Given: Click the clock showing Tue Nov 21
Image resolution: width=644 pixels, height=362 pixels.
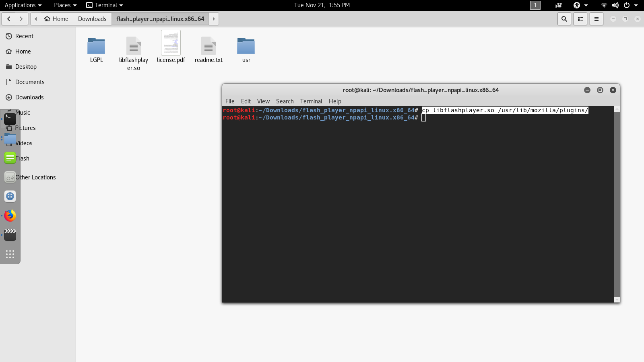Looking at the screenshot, I should tap(322, 5).
